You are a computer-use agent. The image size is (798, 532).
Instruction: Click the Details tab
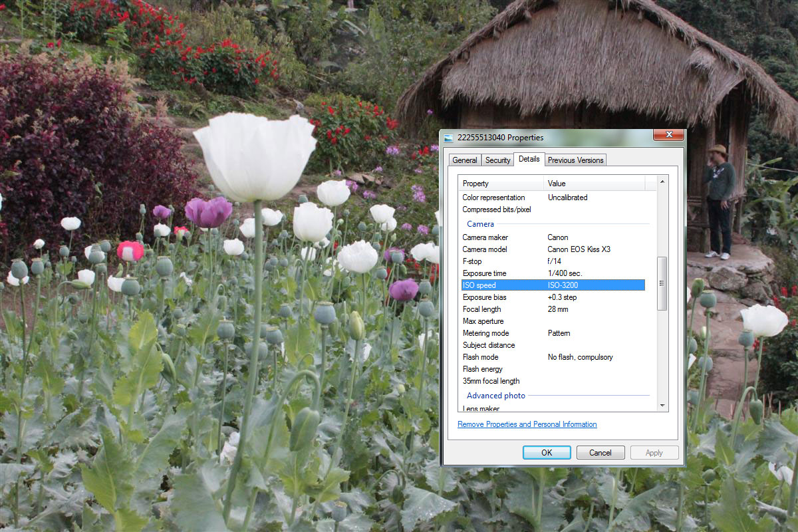click(x=529, y=160)
